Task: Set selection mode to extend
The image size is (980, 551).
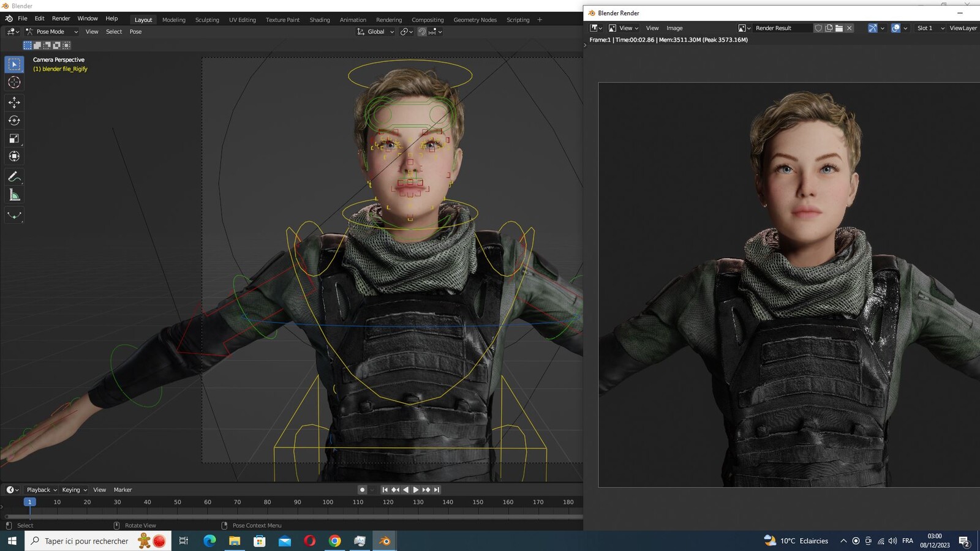Action: coord(37,45)
